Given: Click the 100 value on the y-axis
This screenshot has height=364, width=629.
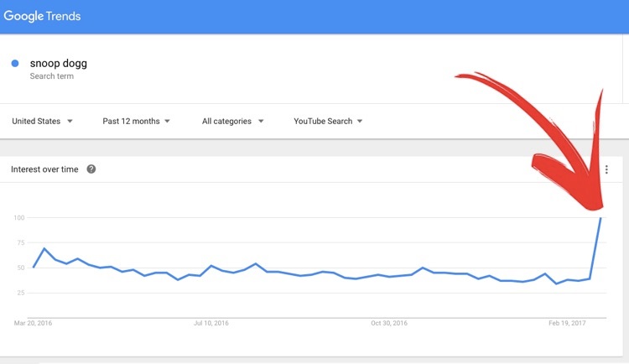Looking at the screenshot, I should (19, 218).
